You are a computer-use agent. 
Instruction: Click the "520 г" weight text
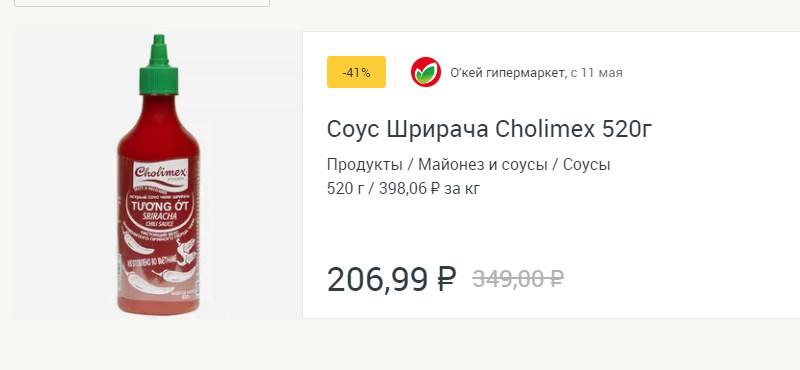click(345, 189)
